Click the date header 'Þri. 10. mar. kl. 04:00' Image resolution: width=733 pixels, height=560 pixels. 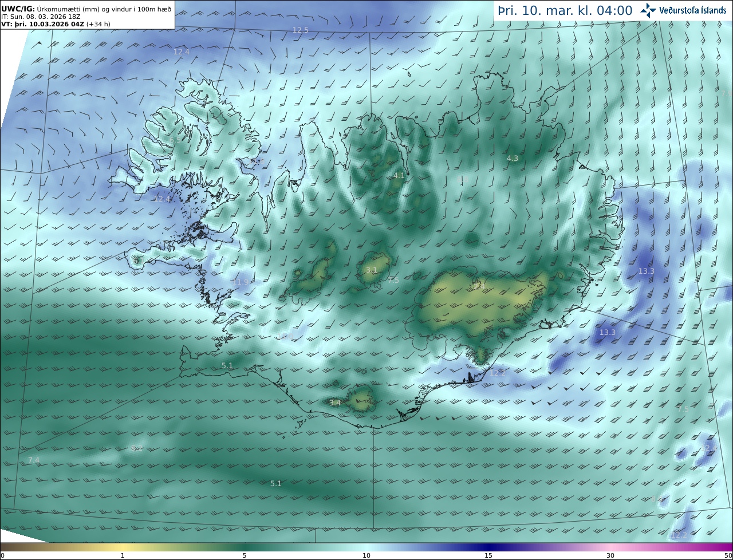[565, 10]
